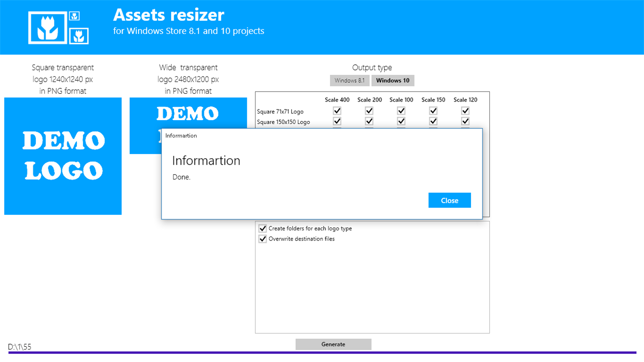Switch output type to Windows 8.1
This screenshot has height=362, width=644.
point(349,80)
